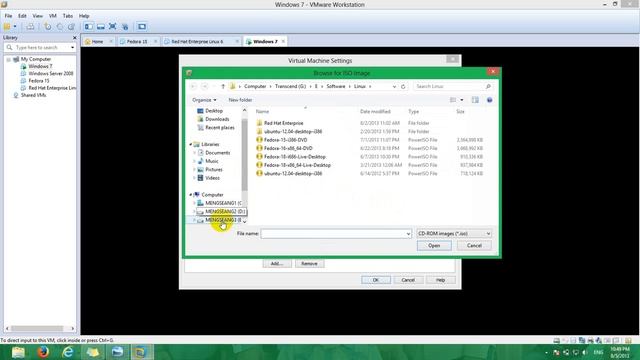Open the view options dropdown arrow
Image resolution: width=640 pixels, height=360 pixels.
click(462, 100)
